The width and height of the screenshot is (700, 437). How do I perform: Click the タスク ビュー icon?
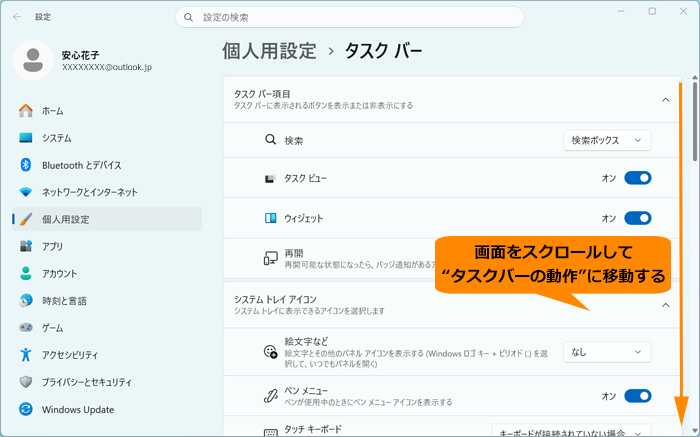[x=270, y=179]
